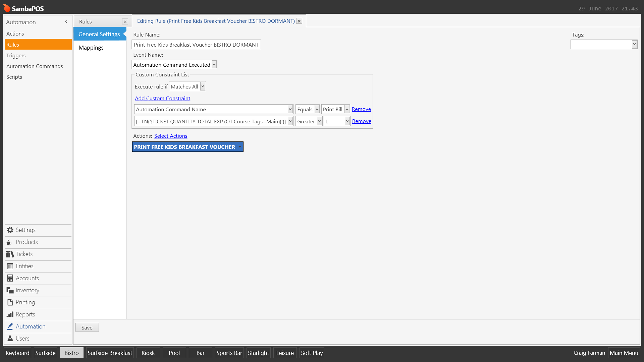The height and width of the screenshot is (362, 644).
Task: Click the Users person icon
Action: [x=10, y=339]
